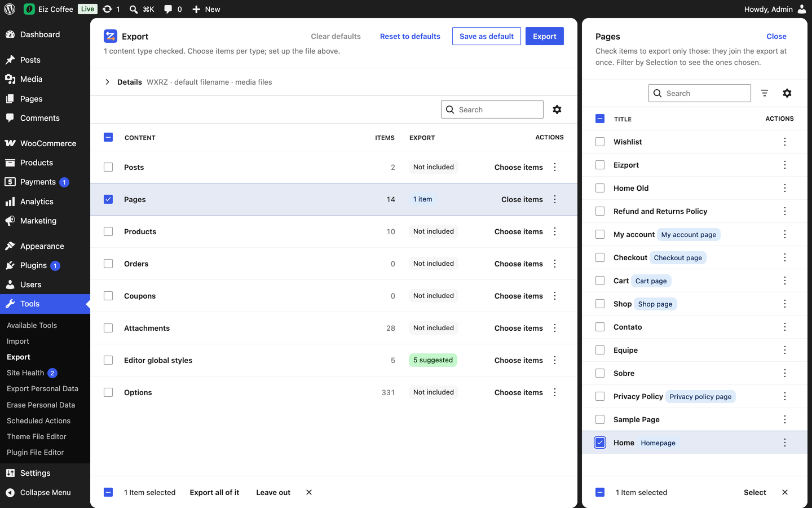Click the comments bubble in admin bar
This screenshot has width=812, height=508.
(168, 9)
